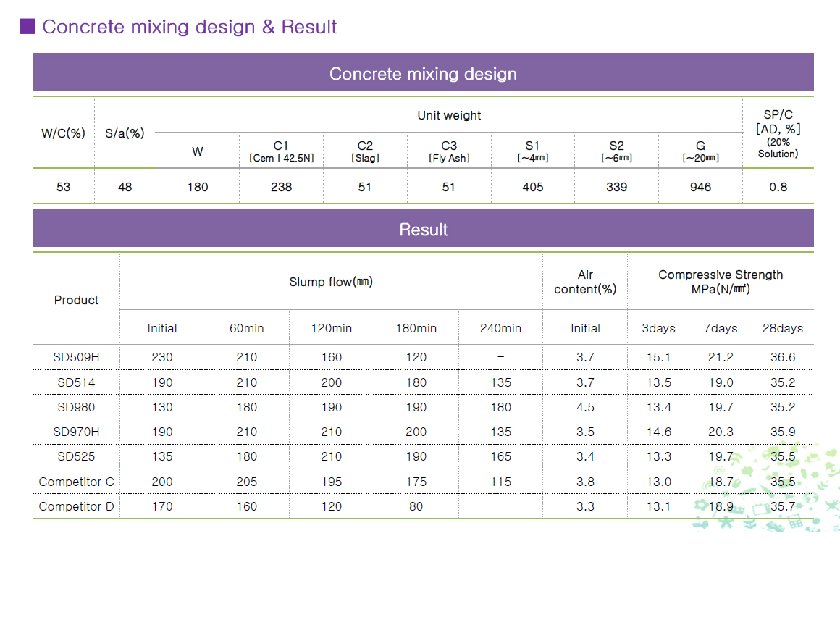Image resolution: width=840 pixels, height=620 pixels.
Task: Click the S/a value '48'
Action: point(125,187)
